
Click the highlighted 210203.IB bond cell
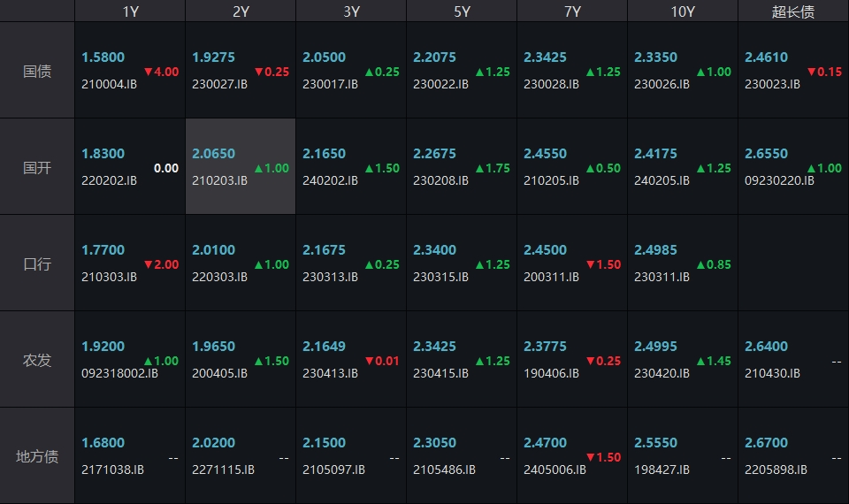coord(219,180)
